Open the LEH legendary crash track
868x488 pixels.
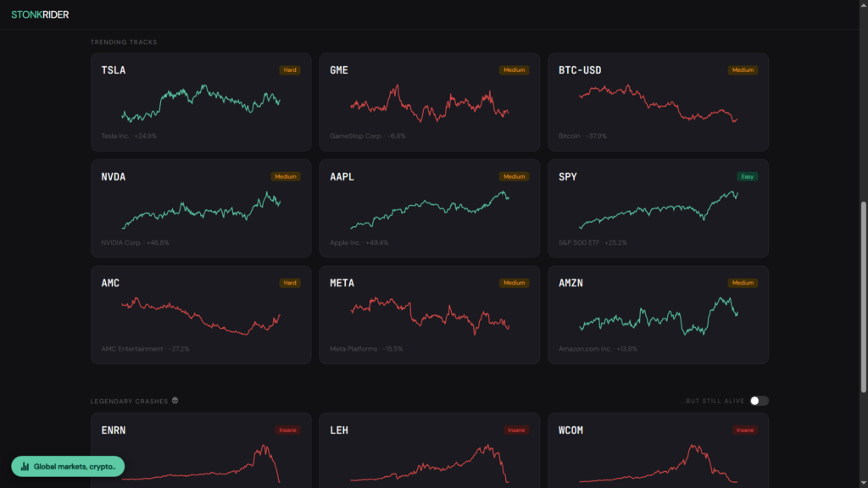(430, 451)
